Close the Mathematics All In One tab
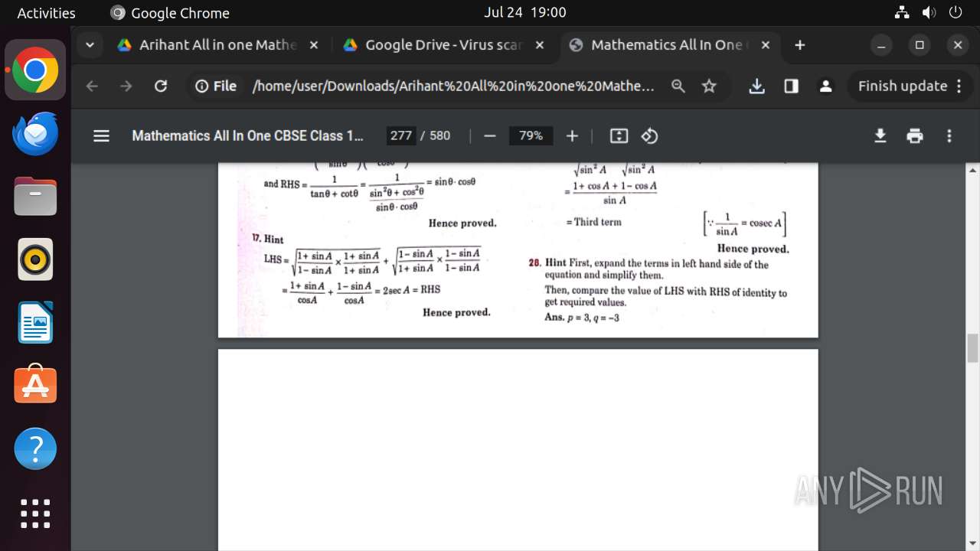Image resolution: width=980 pixels, height=551 pixels. coord(765,45)
